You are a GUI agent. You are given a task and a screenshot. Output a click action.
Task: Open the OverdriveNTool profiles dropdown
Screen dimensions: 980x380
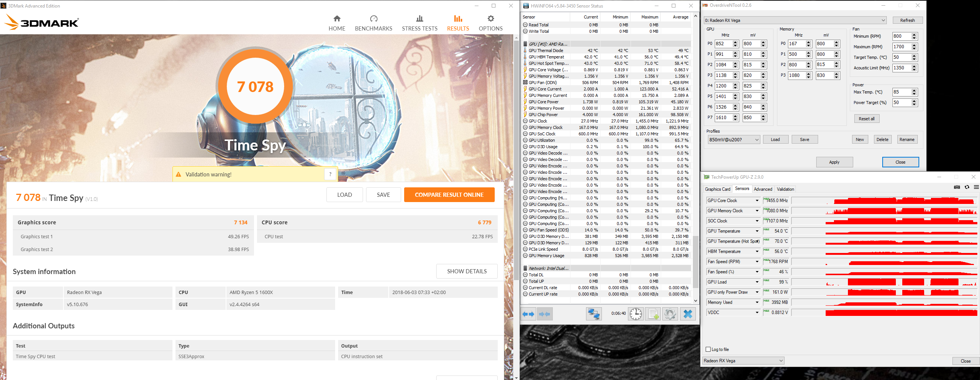[x=733, y=139]
